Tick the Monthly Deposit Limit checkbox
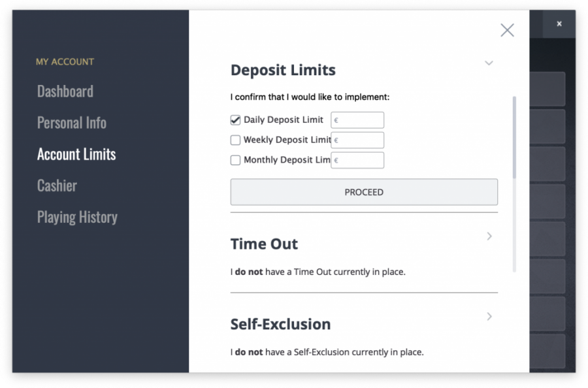This screenshot has height=388, width=588. pyautogui.click(x=235, y=160)
